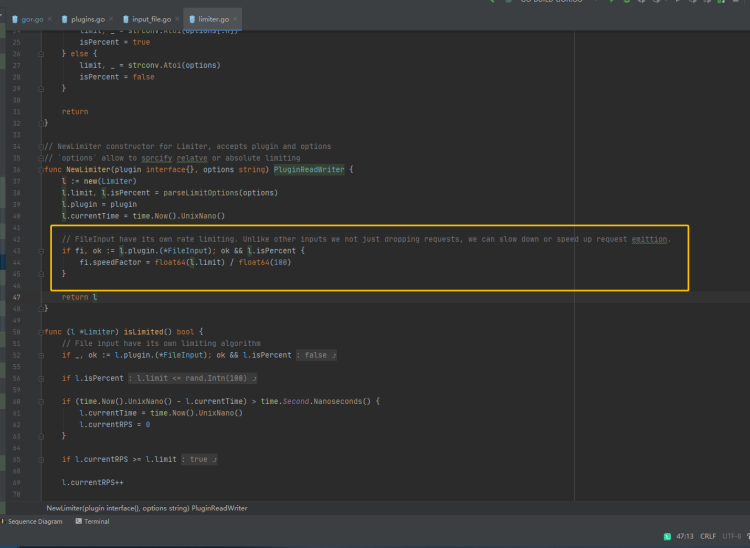Select the input_file.go tab
This screenshot has width=750, height=548.
[150, 19]
